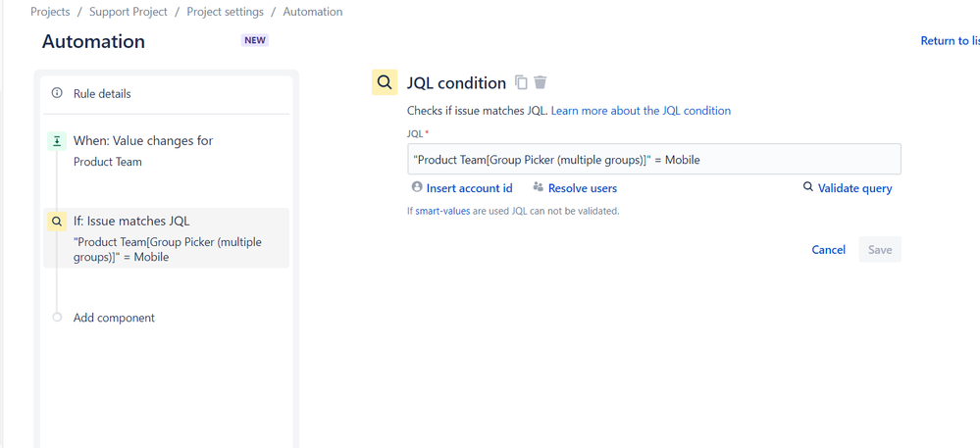Click the yellow magnifier icon beside JQL condition heading
980x448 pixels.
coord(385,82)
